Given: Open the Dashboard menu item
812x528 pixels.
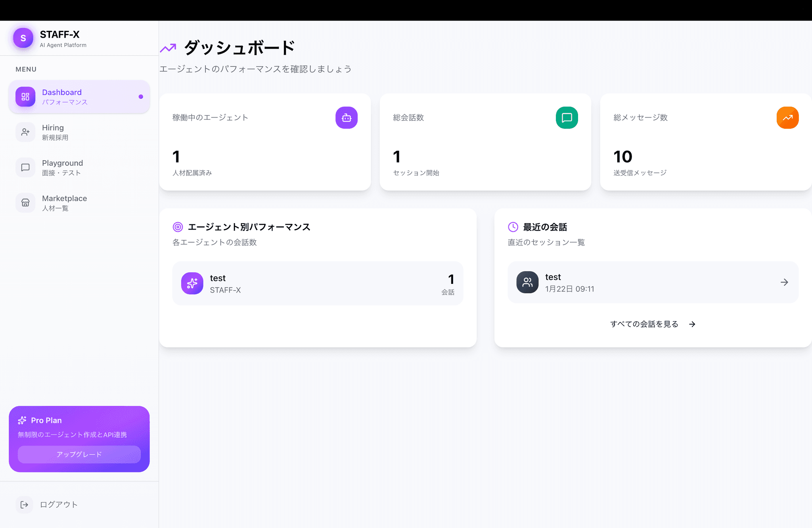Looking at the screenshot, I should point(79,97).
